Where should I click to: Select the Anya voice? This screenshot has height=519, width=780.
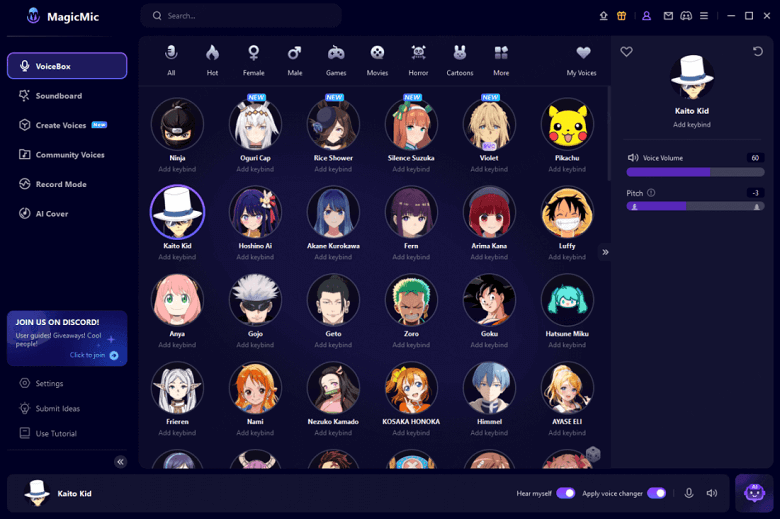pyautogui.click(x=177, y=300)
